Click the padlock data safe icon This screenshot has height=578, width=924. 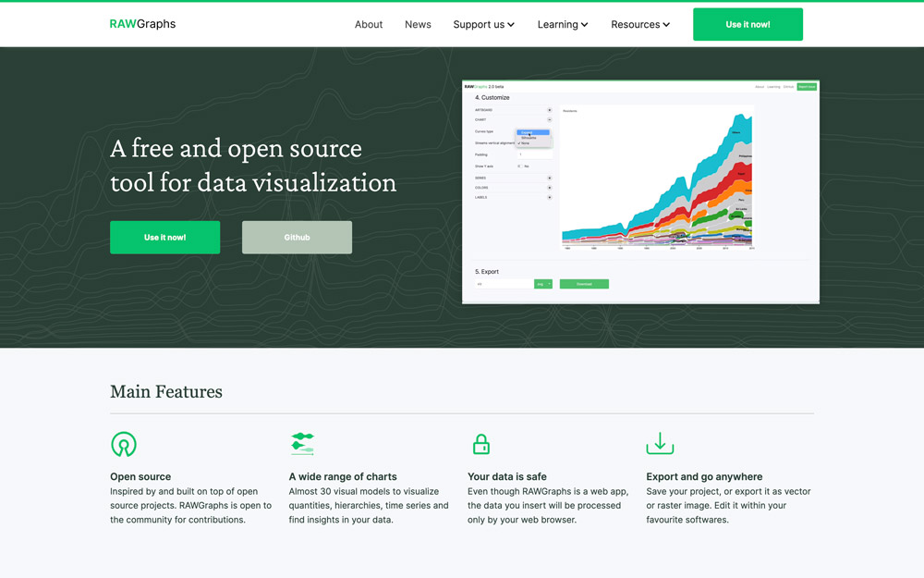coord(481,444)
